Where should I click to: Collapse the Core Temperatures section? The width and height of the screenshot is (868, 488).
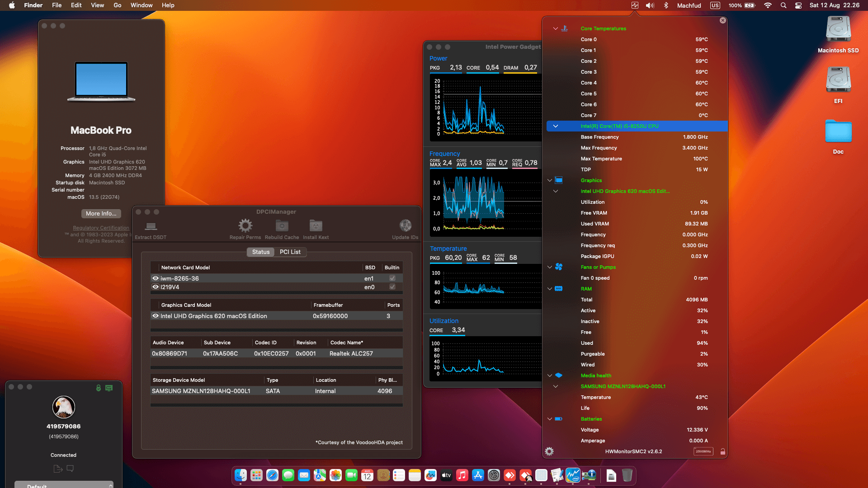(555, 28)
